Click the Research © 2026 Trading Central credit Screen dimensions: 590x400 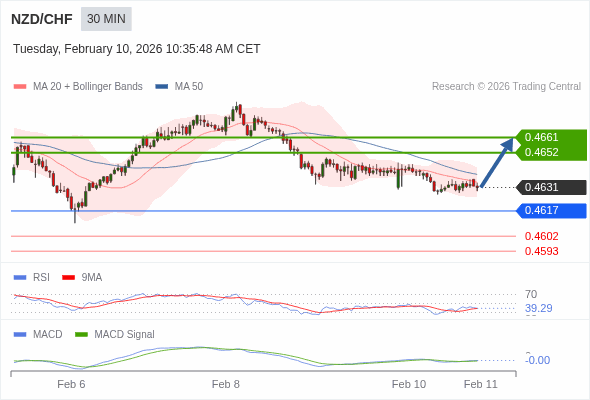[506, 87]
